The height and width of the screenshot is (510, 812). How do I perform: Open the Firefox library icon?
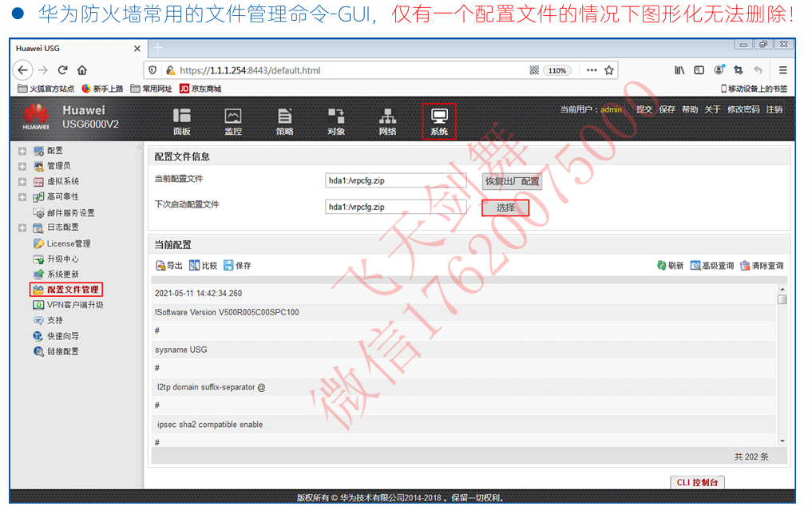pos(679,70)
